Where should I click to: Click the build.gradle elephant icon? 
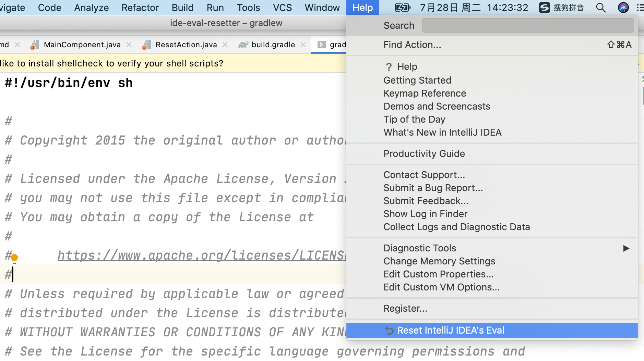243,45
